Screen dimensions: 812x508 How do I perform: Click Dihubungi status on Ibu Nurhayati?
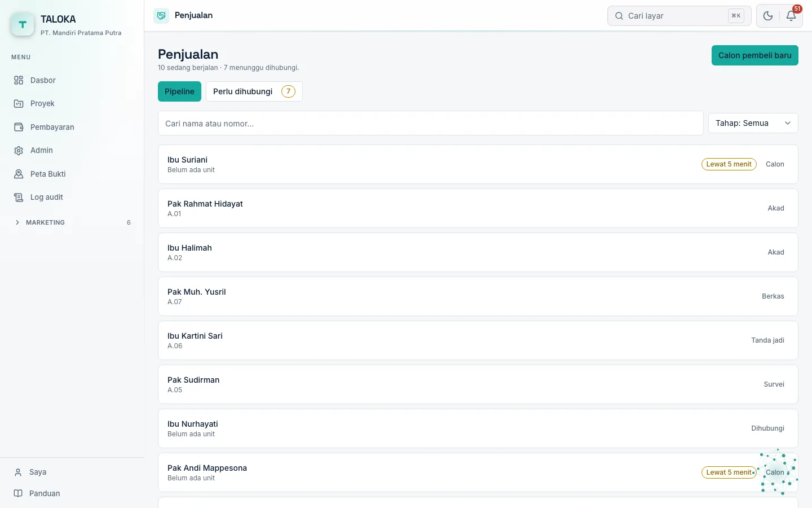(768, 428)
